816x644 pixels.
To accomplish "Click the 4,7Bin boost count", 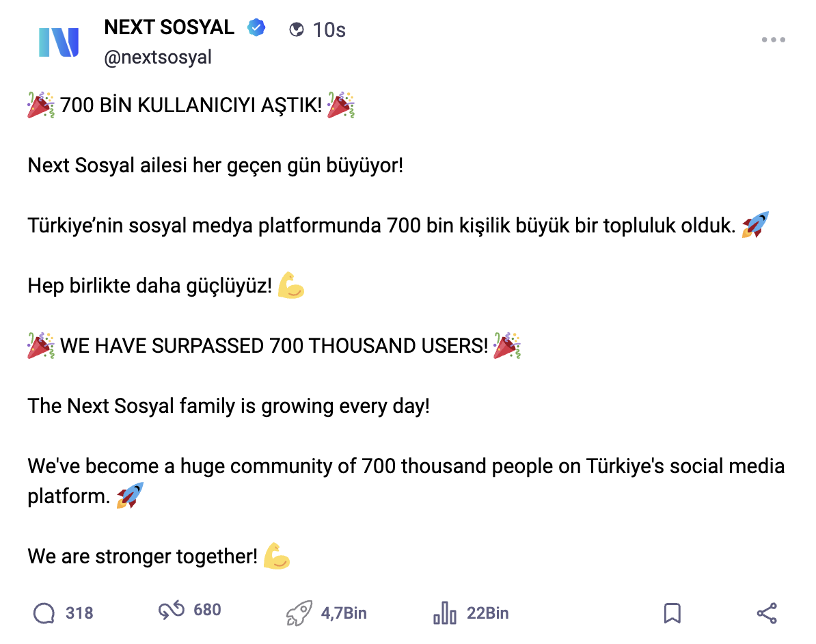I will pyautogui.click(x=344, y=613).
